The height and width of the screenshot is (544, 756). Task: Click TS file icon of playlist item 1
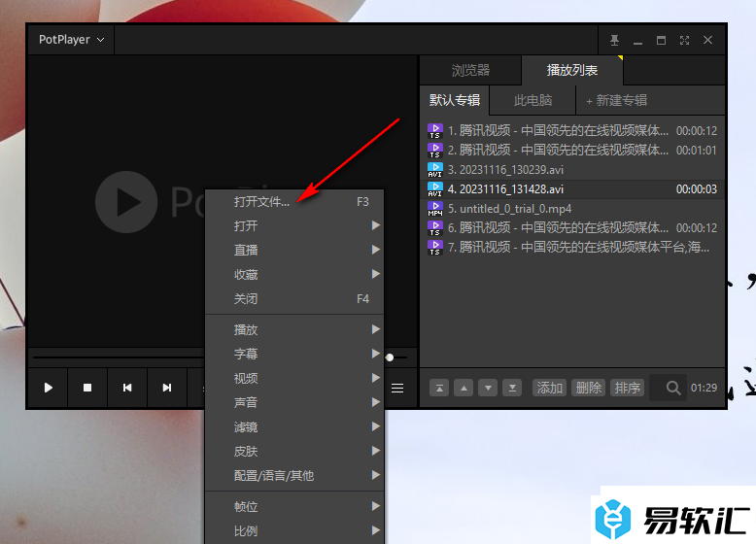point(435,131)
